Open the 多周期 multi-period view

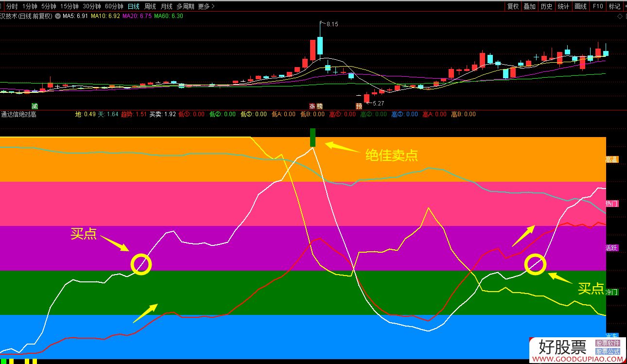185,6
